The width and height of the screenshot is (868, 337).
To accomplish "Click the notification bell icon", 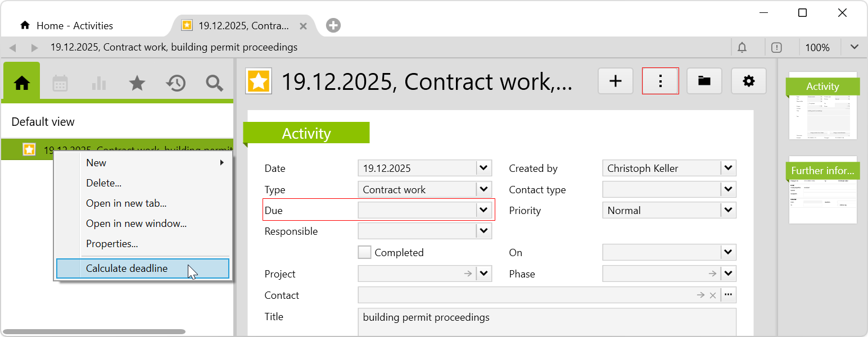I will tap(742, 48).
